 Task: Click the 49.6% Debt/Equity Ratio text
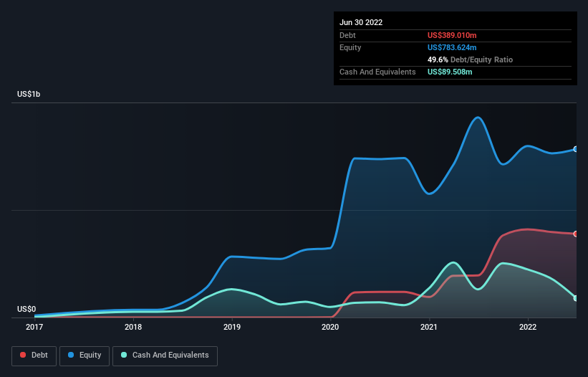point(470,59)
